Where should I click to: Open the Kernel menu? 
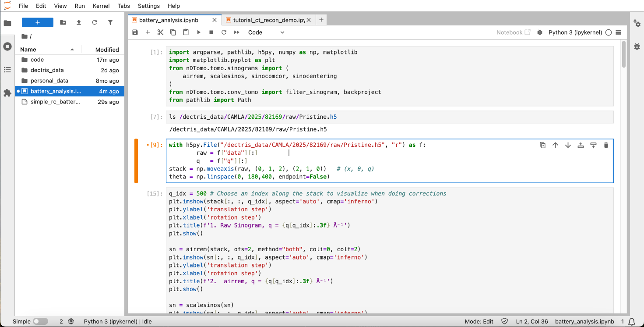[102, 6]
